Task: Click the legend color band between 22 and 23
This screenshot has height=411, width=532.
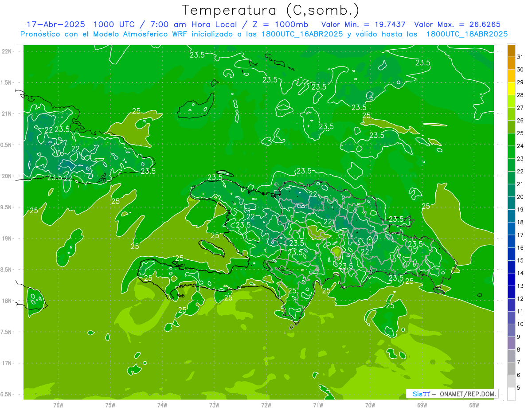Action: [x=511, y=165]
